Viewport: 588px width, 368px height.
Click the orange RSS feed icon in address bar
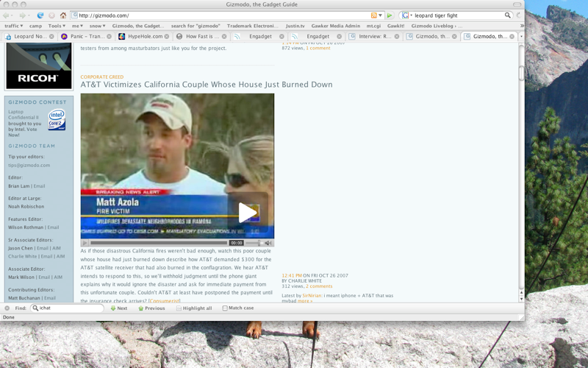(373, 15)
